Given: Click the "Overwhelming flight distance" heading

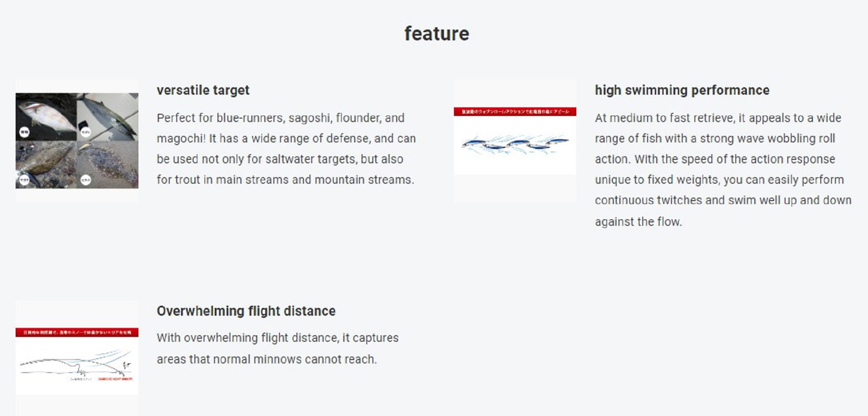Looking at the screenshot, I should (x=246, y=311).
